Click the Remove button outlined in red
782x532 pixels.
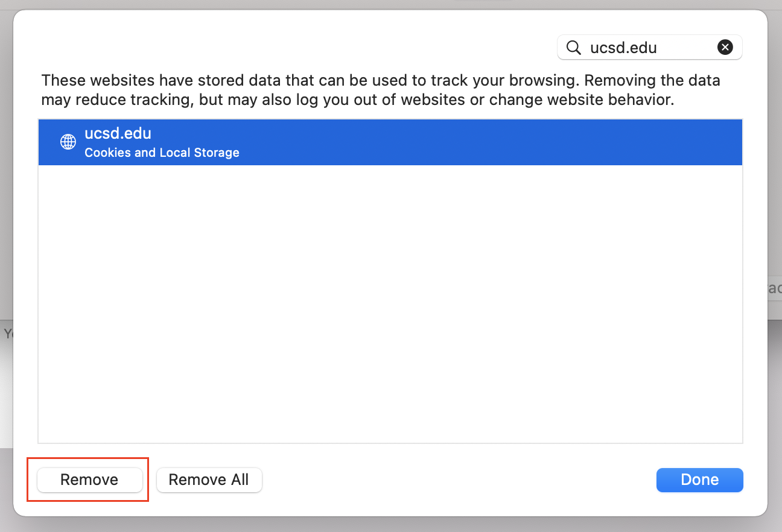[88, 480]
